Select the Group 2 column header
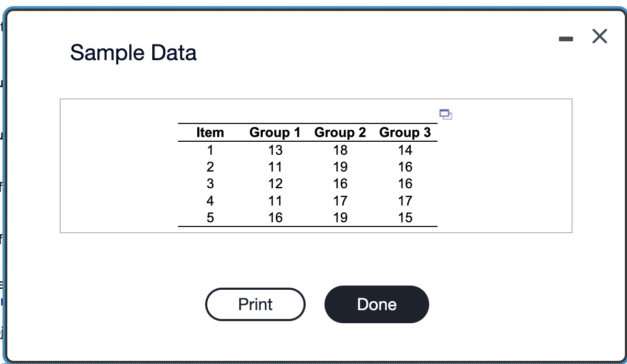This screenshot has width=627, height=364. coord(340,132)
